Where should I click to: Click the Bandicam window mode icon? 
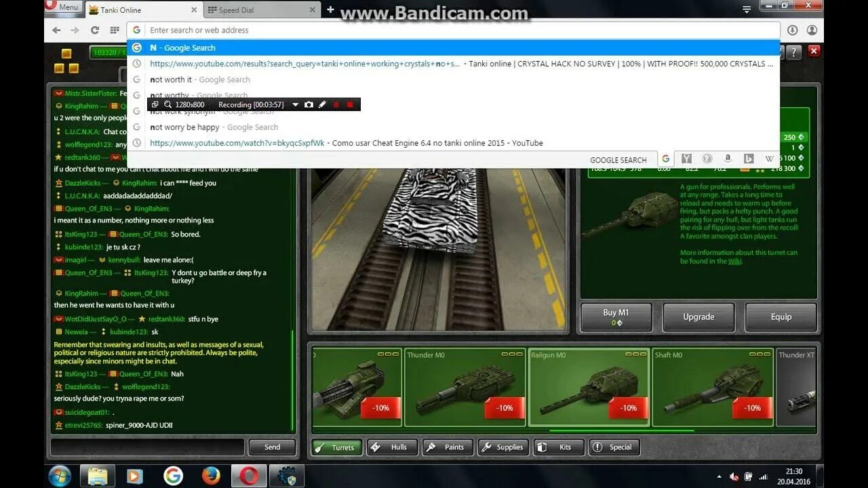(x=155, y=104)
